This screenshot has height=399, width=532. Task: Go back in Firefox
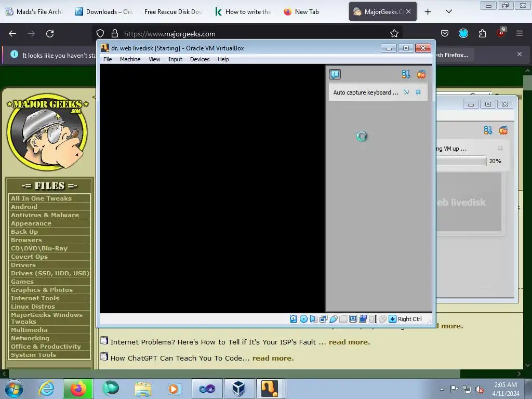pyautogui.click(x=12, y=34)
